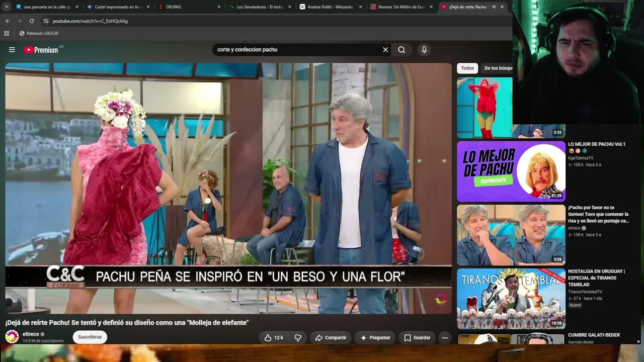Open the tab search dropdown arrow
Viewport: 644px width, 362px height.
(7, 7)
